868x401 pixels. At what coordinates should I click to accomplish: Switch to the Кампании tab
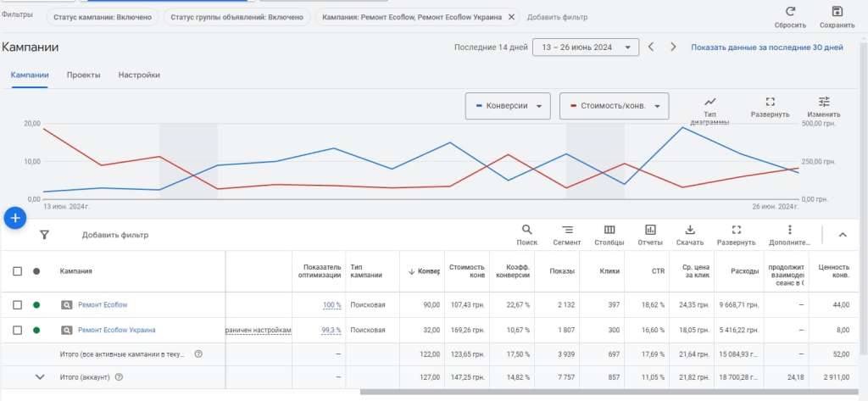click(30, 75)
